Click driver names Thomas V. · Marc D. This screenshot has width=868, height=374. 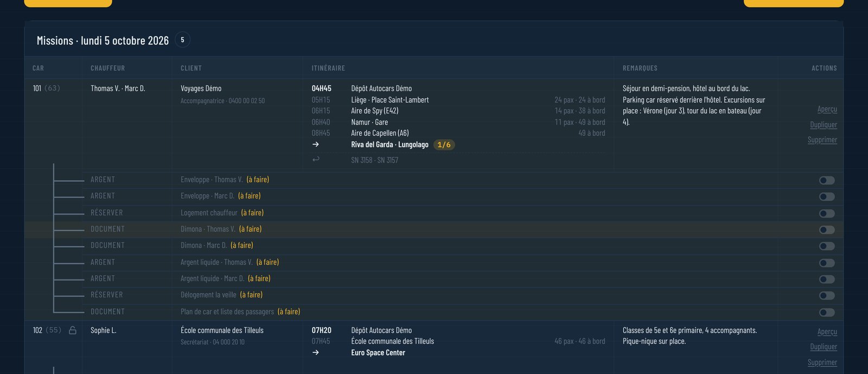[118, 88]
